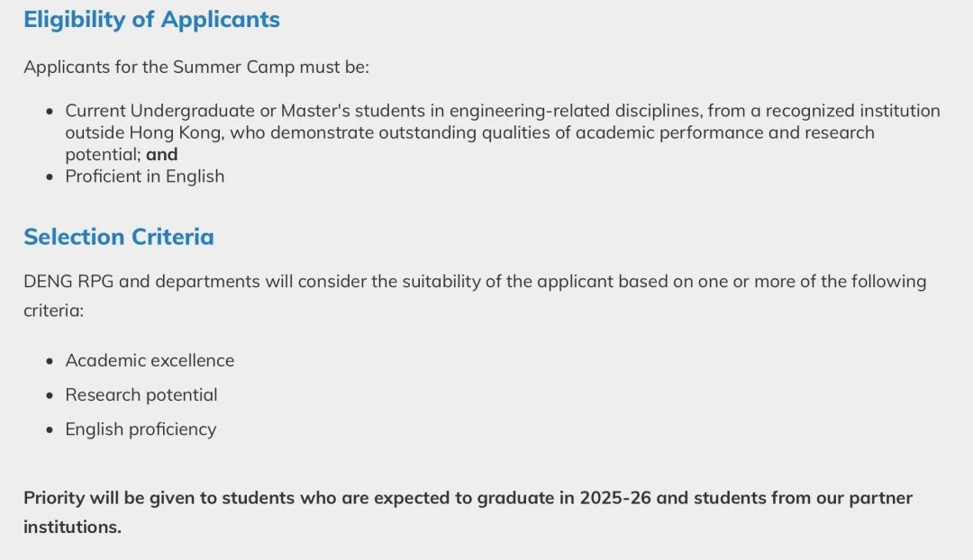Click the word 'criteria:' before the list

tap(53, 311)
